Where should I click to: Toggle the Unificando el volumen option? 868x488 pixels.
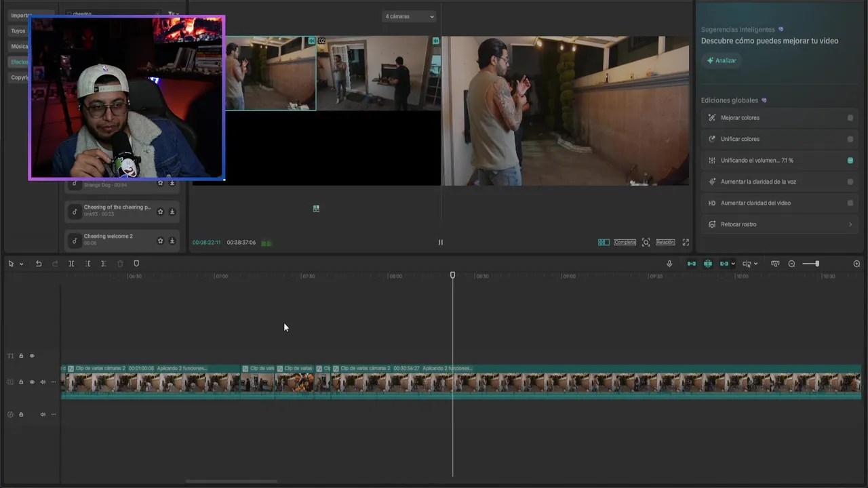[850, 161]
